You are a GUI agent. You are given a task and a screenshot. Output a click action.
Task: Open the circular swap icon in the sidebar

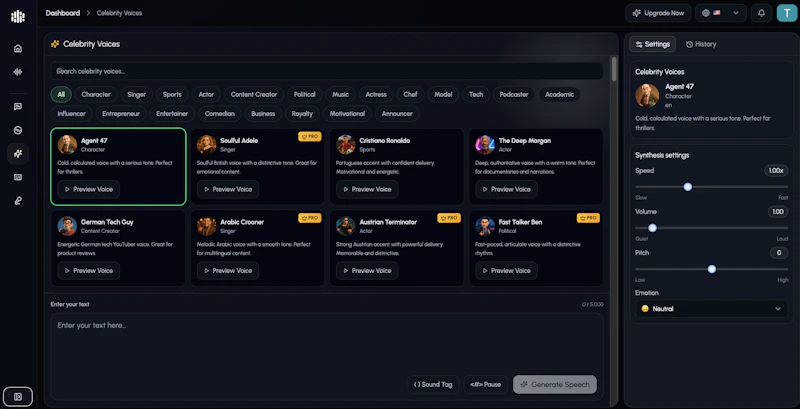(x=18, y=130)
